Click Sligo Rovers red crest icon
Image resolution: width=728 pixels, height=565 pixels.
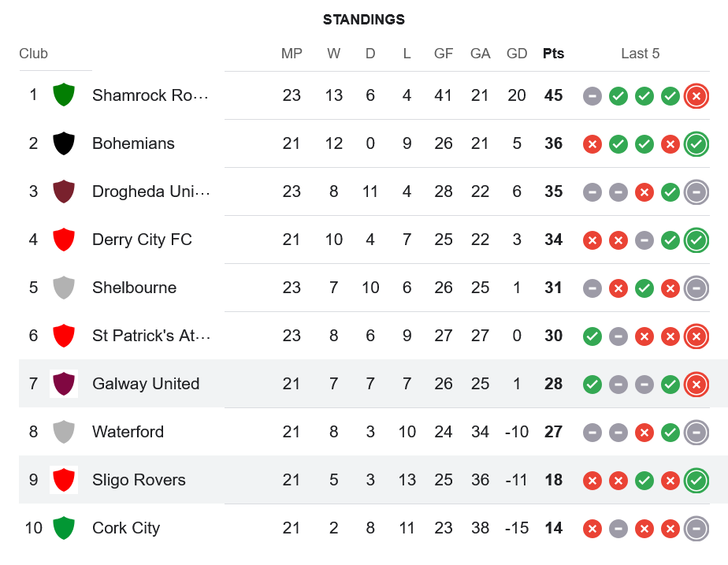point(64,480)
